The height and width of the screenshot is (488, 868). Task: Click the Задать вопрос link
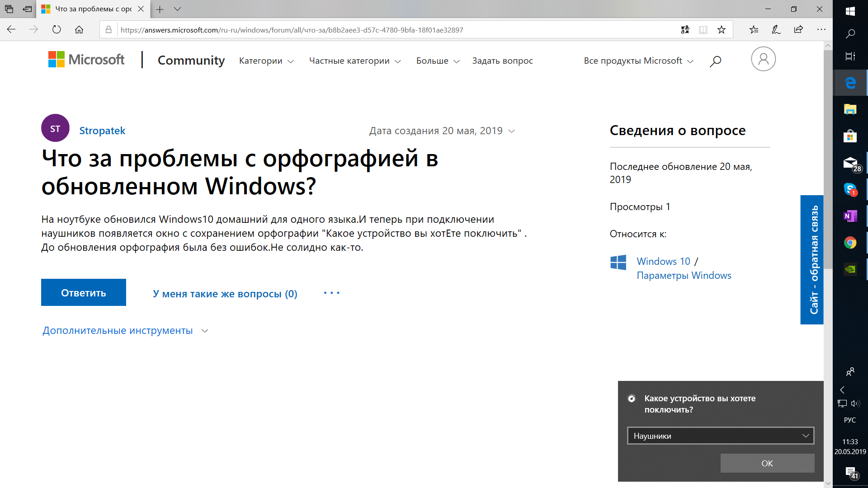(x=502, y=61)
